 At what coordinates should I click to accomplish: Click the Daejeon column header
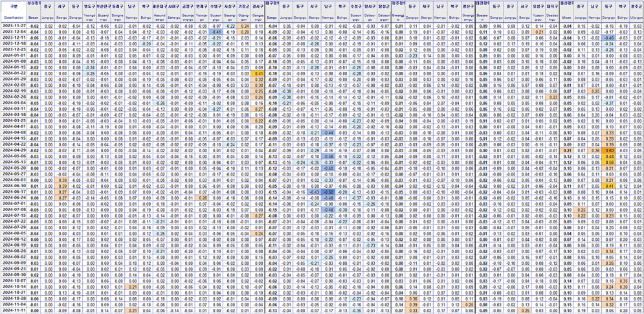(x=482, y=11)
